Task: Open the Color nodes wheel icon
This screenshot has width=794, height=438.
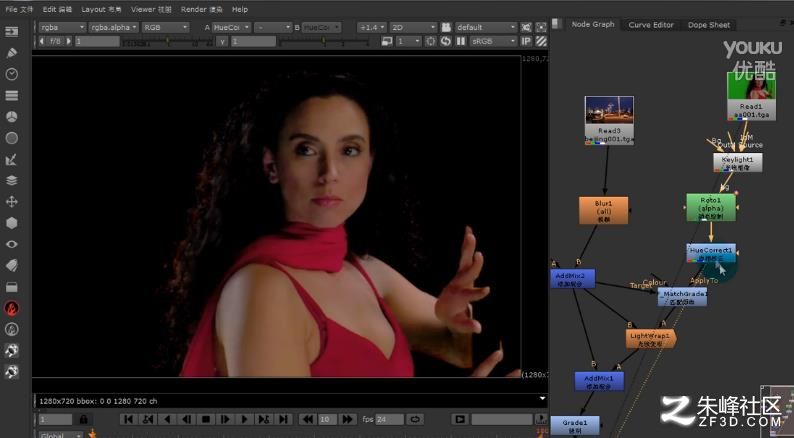Action: pyautogui.click(x=12, y=117)
